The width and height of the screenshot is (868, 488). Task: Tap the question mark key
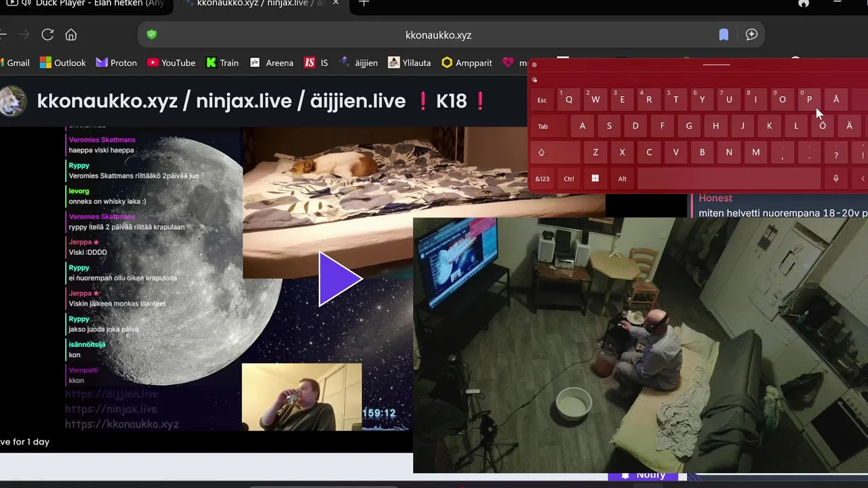point(836,152)
